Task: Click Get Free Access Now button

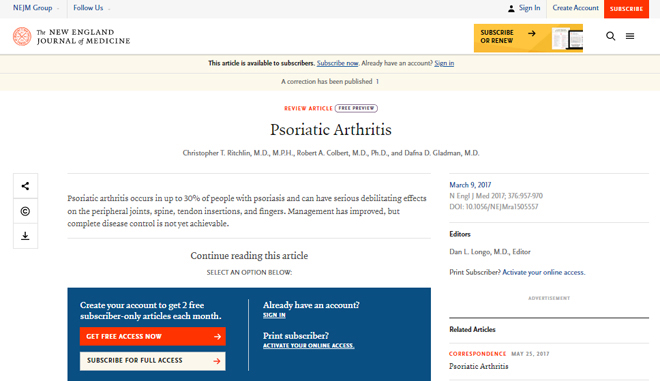Action: click(153, 336)
